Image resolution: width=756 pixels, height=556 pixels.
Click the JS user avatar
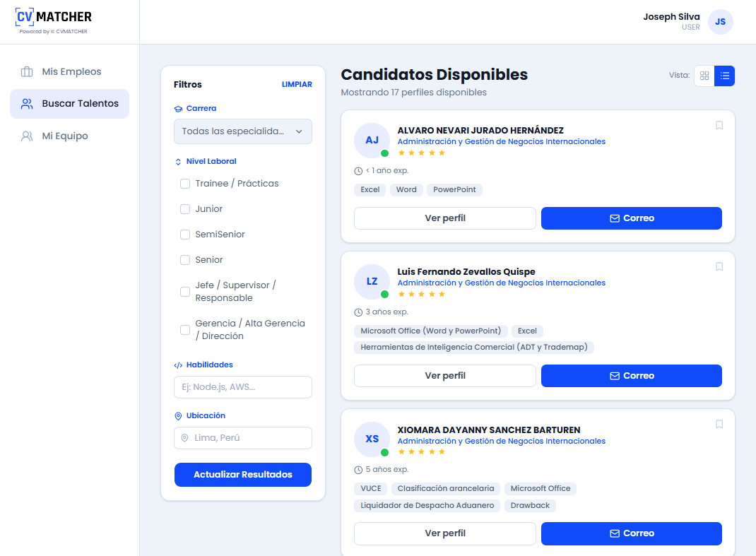721,22
